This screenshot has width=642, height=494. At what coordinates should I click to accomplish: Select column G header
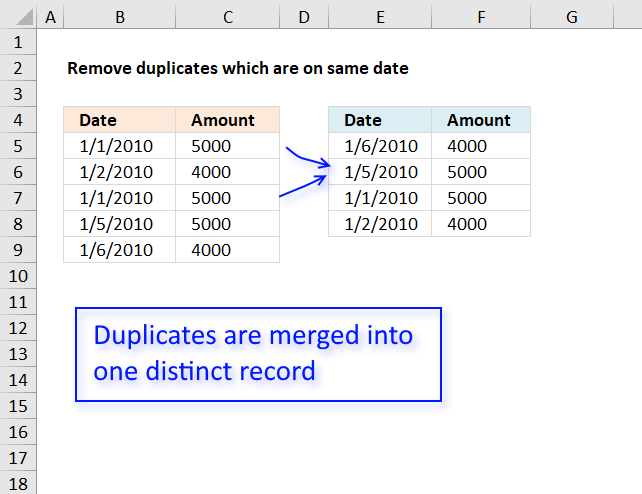(x=572, y=17)
